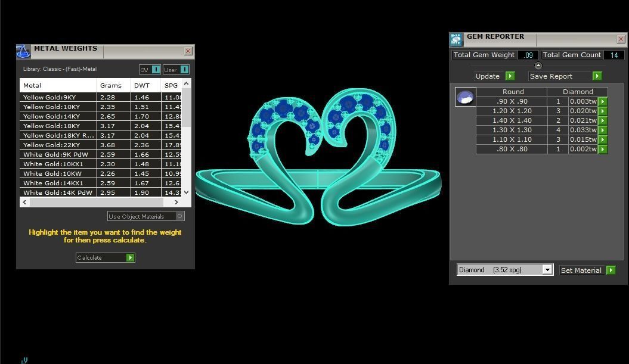Close the Metal Weights panel
This screenshot has width=629, height=364.
pyautogui.click(x=188, y=51)
